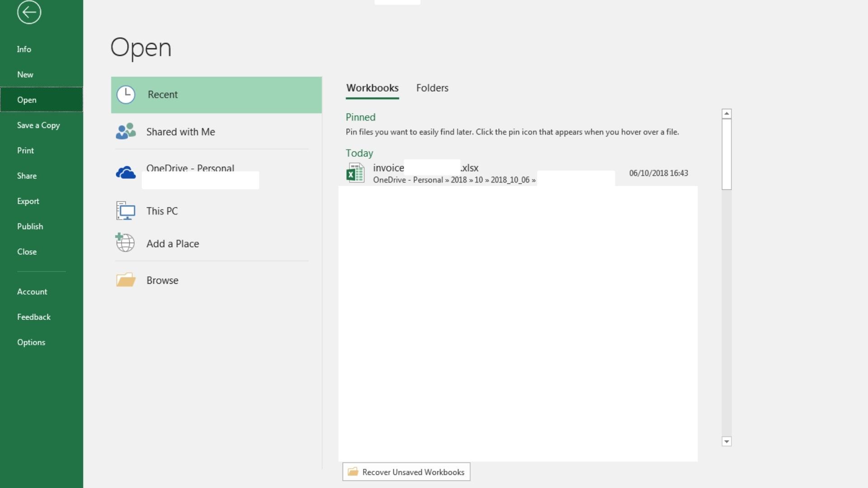Click the Add a Place globe icon

click(x=125, y=243)
